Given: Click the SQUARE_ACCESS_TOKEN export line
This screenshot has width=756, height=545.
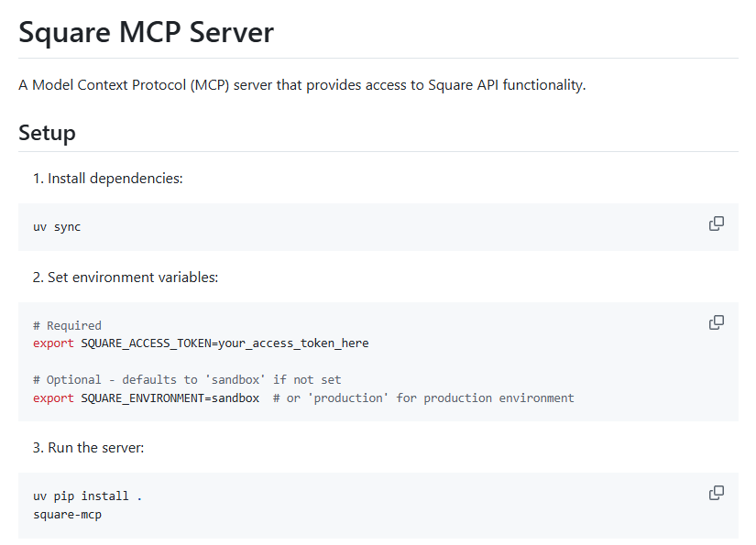Looking at the screenshot, I should 201,343.
